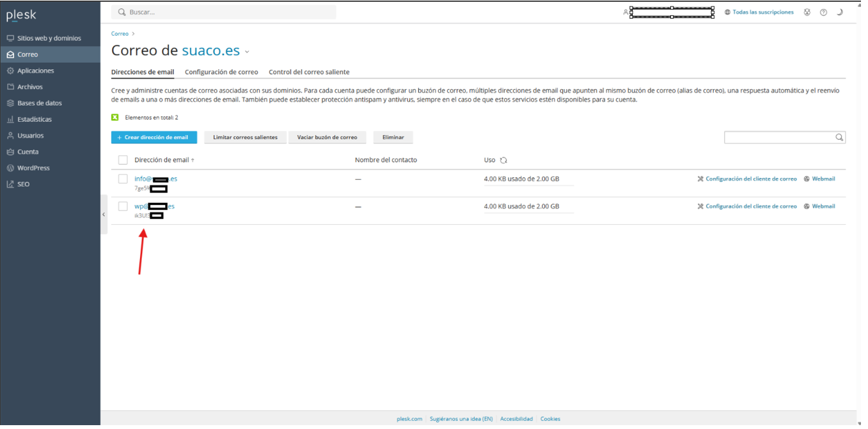This screenshot has width=868, height=429.
Task: Click the search magnifier in list filter
Action: [839, 138]
